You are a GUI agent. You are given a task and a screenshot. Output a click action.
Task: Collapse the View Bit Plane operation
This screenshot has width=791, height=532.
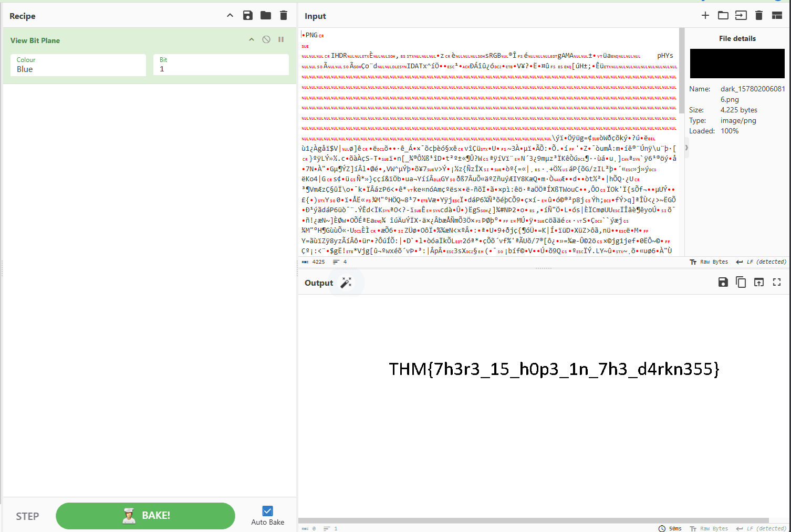pos(252,39)
